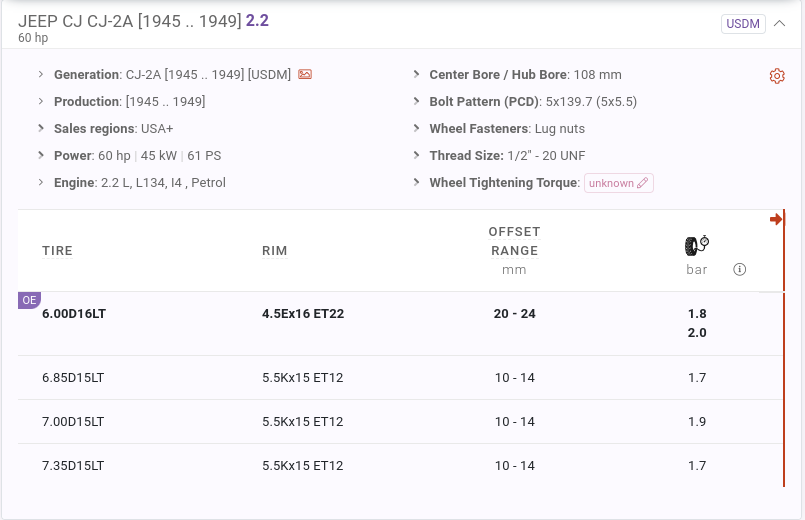
Task: Click the red arrow expand table icon
Action: 776,219
